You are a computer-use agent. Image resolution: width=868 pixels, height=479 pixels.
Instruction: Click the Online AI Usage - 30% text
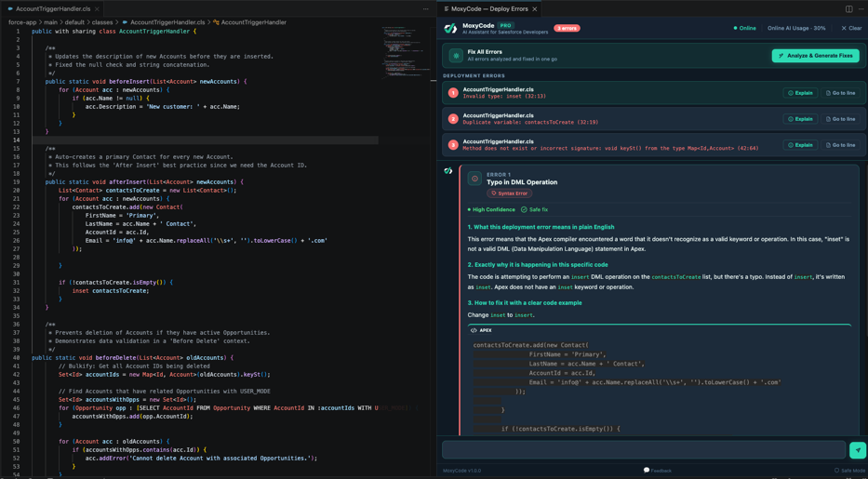pyautogui.click(x=796, y=28)
